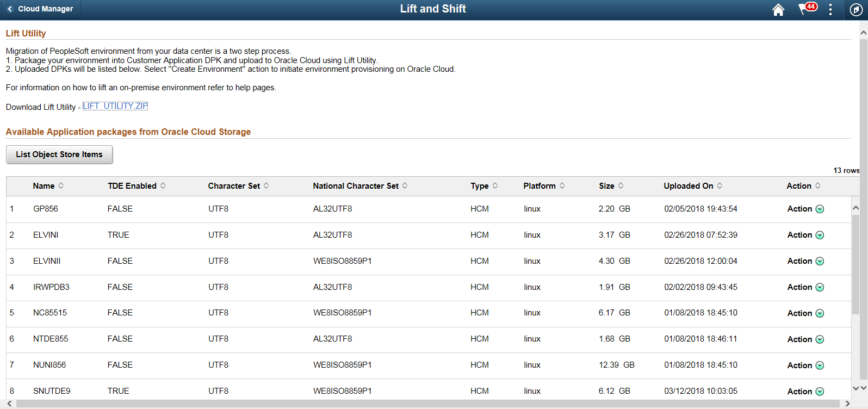This screenshot has width=868, height=409.
Task: Select the SNUTDE9 name cell
Action: pos(52,391)
